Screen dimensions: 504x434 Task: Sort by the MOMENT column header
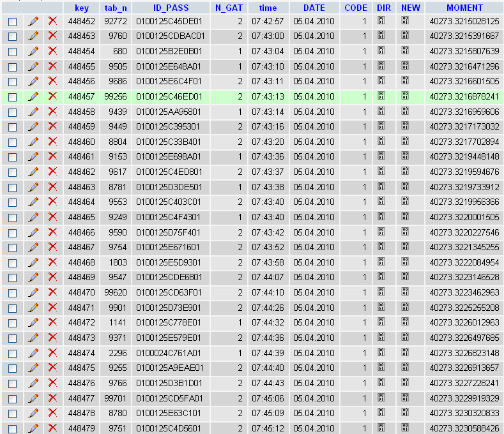click(x=464, y=8)
